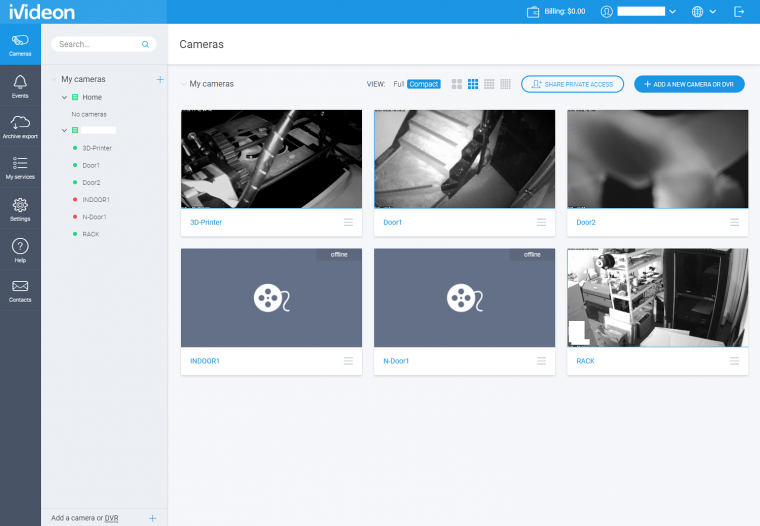Collapse My cameras section in main panel
760x526 pixels.
(183, 84)
